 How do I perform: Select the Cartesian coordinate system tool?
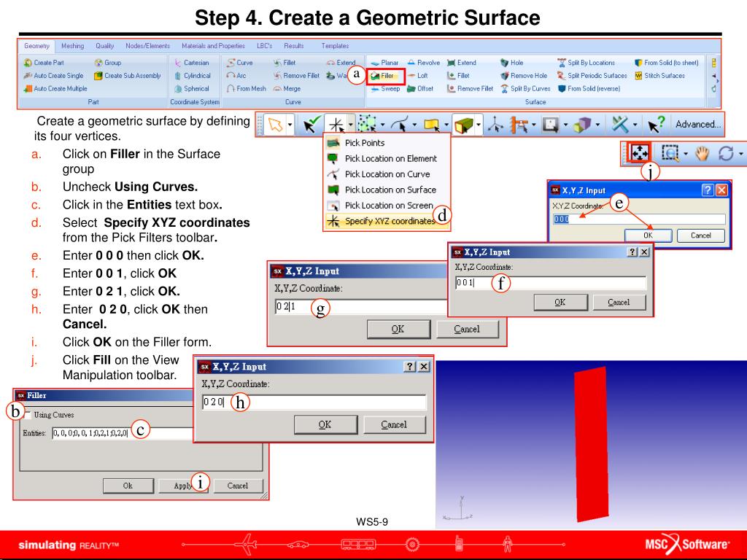[192, 63]
